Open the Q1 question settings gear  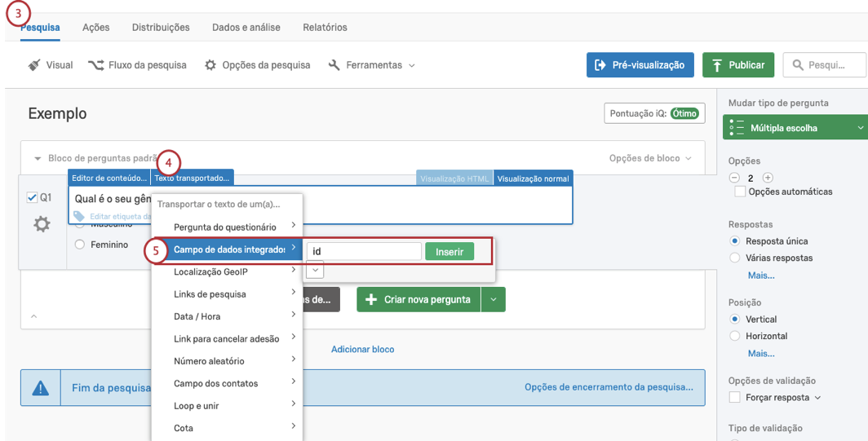coord(42,224)
